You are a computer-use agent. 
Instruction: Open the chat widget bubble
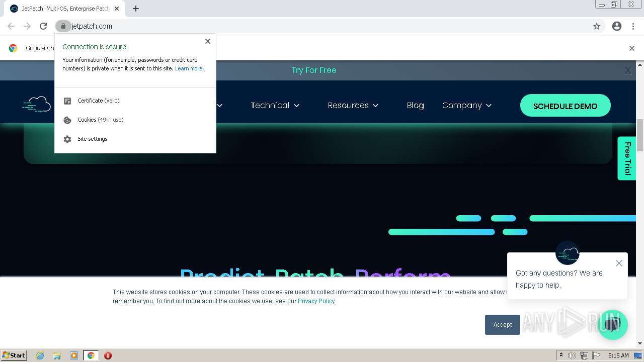613,325
